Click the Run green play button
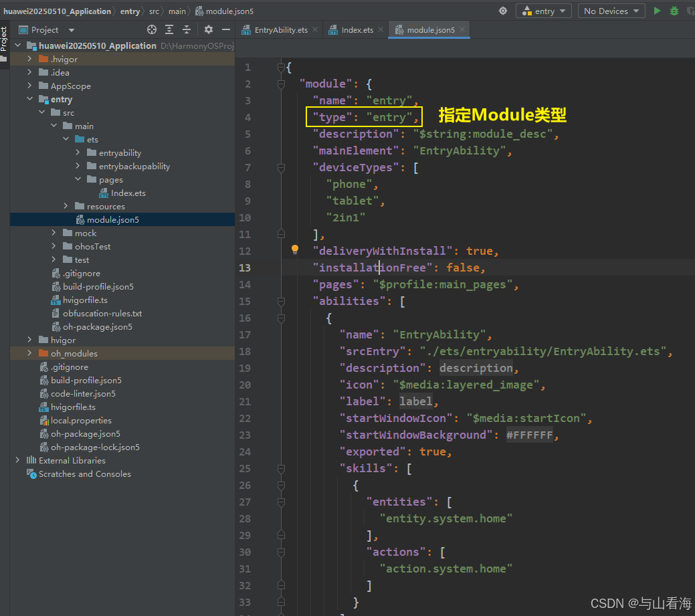 657,11
